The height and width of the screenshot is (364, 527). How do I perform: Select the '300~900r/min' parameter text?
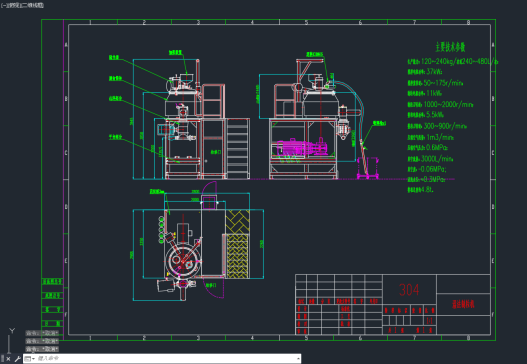point(445,126)
